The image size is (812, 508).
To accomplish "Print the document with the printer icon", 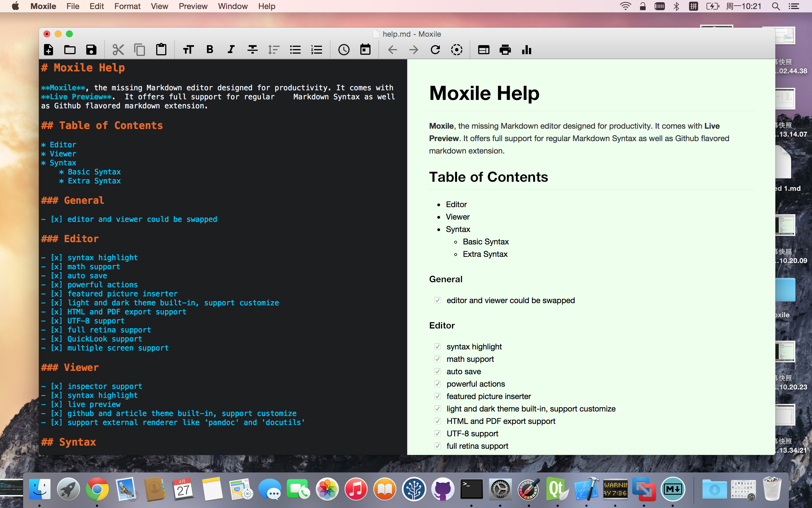I will 505,50.
